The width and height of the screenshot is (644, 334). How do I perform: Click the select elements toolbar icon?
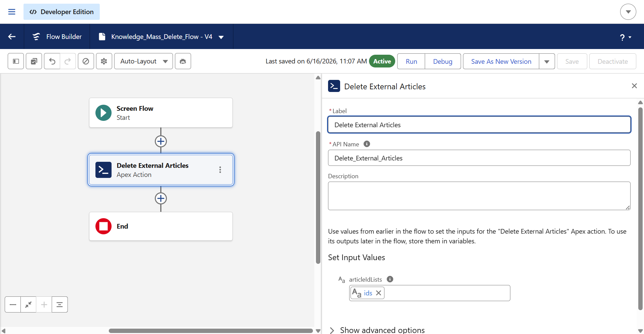(x=34, y=61)
